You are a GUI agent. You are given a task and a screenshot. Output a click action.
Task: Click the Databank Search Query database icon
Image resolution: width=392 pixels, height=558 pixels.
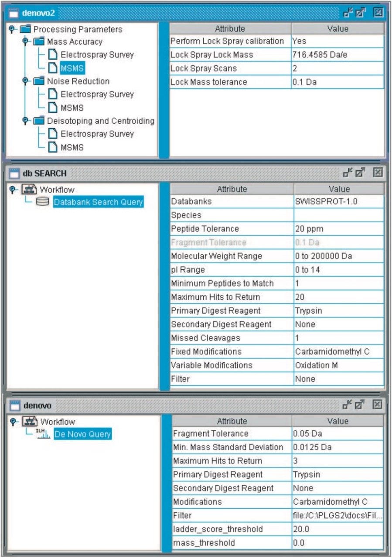click(42, 202)
